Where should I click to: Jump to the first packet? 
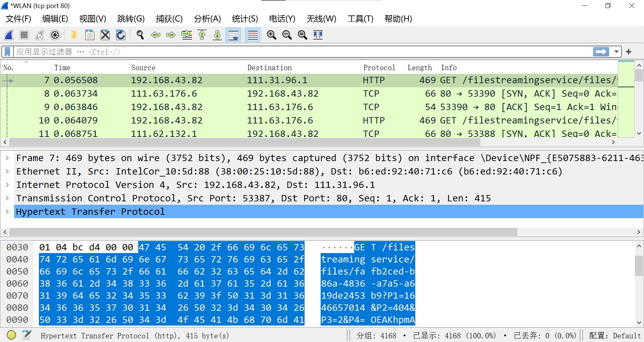coord(202,35)
